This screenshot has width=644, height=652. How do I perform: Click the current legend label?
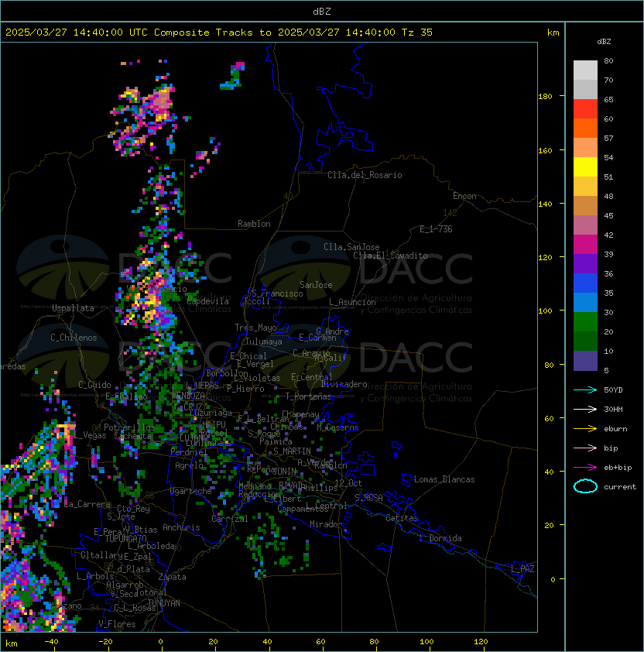pos(620,487)
